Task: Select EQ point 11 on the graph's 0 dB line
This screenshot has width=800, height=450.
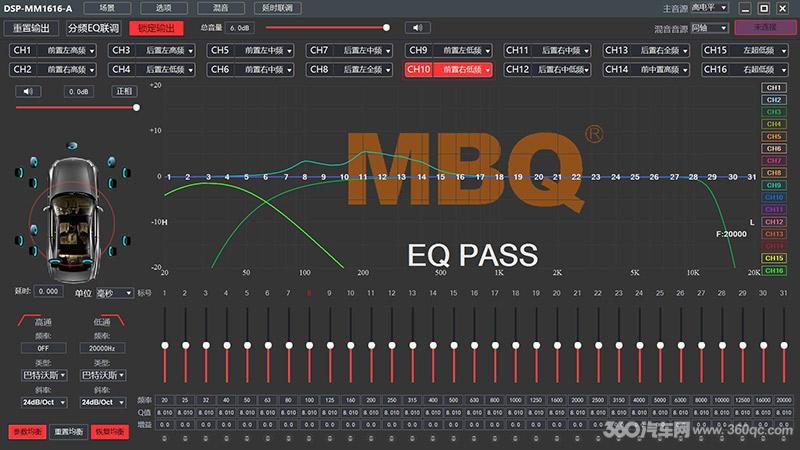Action: (x=363, y=177)
